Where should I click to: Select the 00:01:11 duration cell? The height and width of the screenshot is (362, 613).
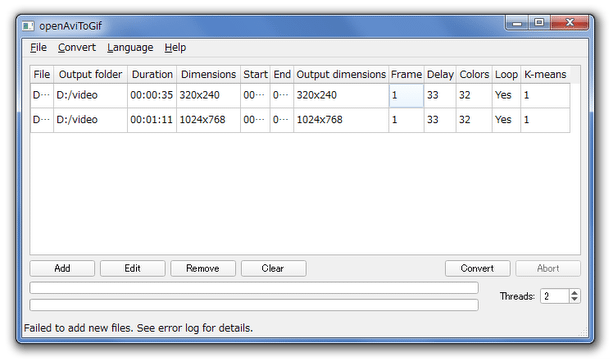click(152, 120)
